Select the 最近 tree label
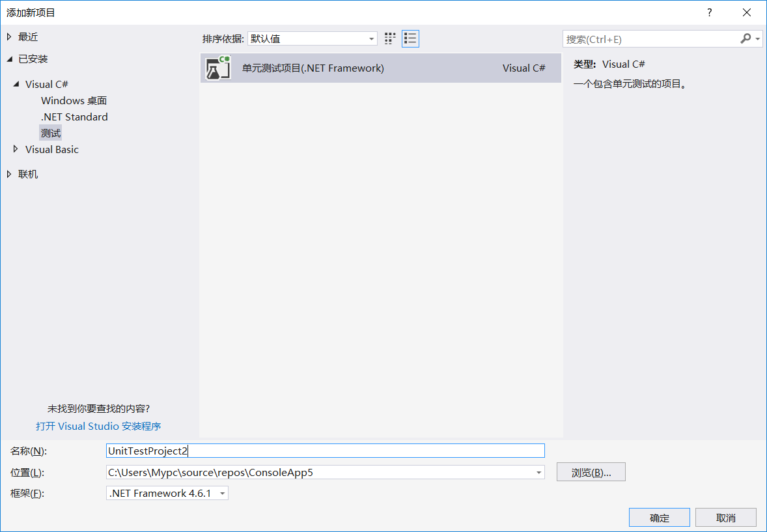 [28, 36]
